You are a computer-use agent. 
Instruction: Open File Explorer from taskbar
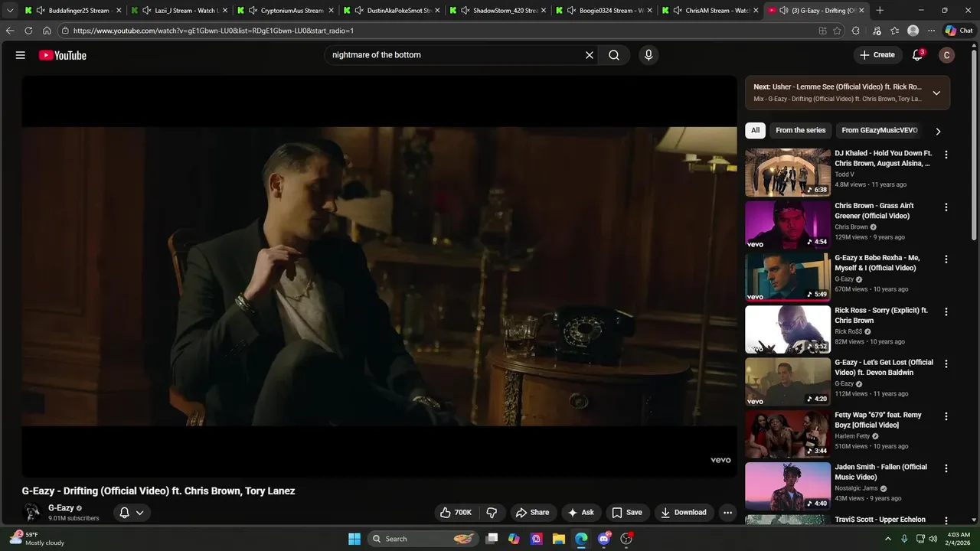(x=559, y=539)
